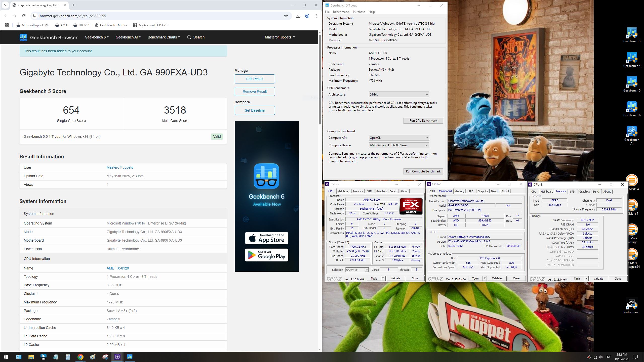Open a new Chrome tab
The image size is (644, 362).
click(x=73, y=5)
